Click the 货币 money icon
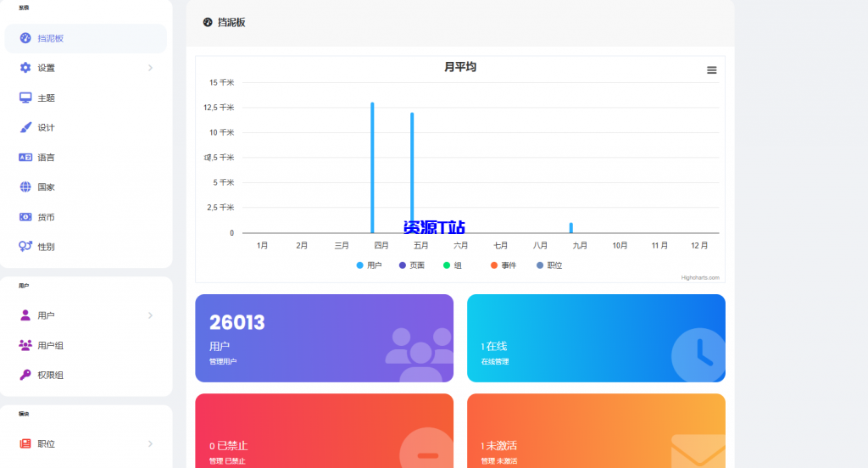 click(25, 217)
